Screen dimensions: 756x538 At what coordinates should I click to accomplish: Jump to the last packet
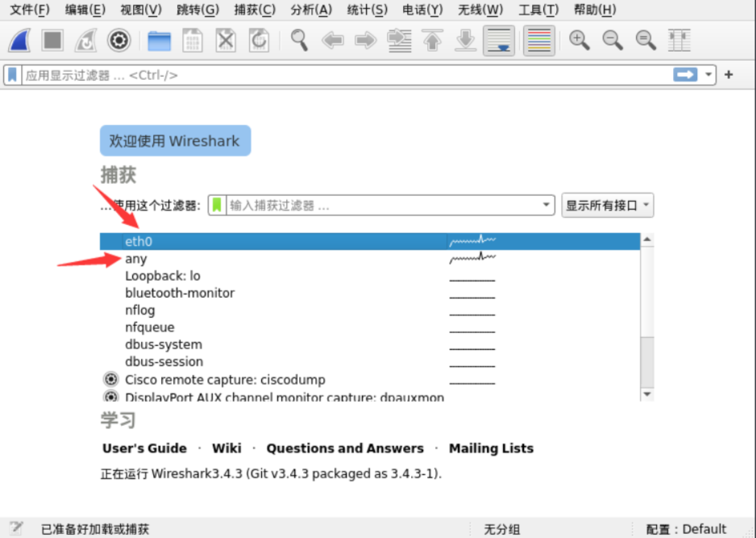click(466, 40)
